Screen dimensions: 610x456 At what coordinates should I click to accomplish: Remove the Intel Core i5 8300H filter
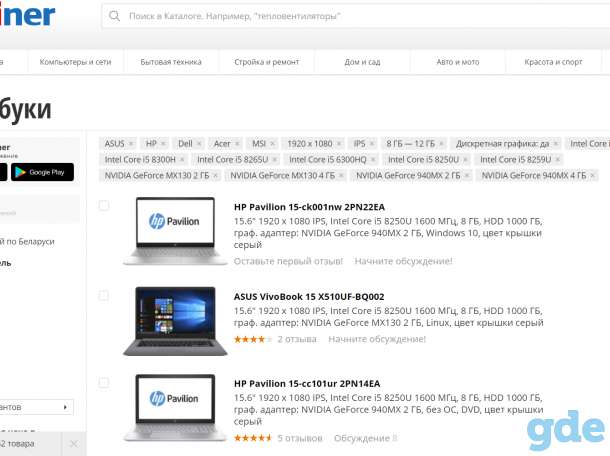[x=182, y=160]
